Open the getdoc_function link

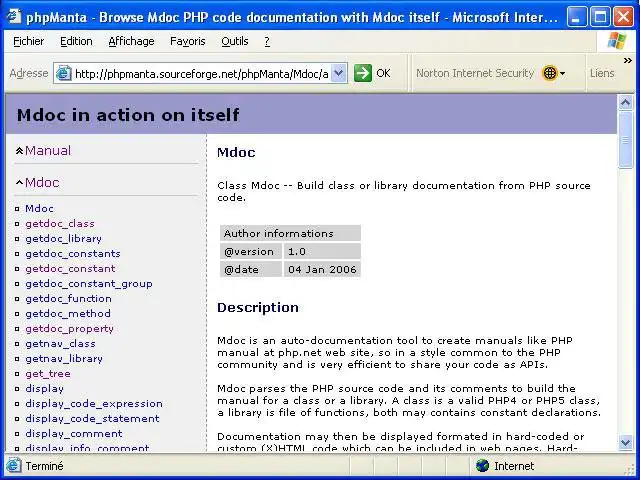point(68,299)
